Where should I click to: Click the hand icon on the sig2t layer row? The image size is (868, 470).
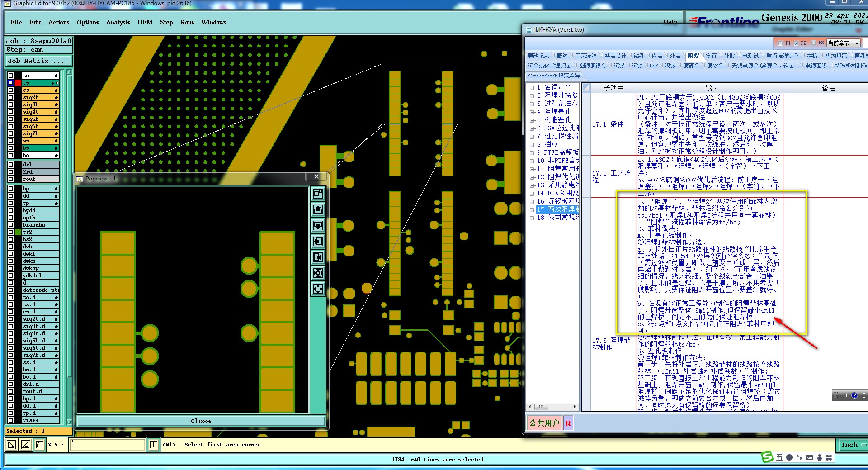56,97
